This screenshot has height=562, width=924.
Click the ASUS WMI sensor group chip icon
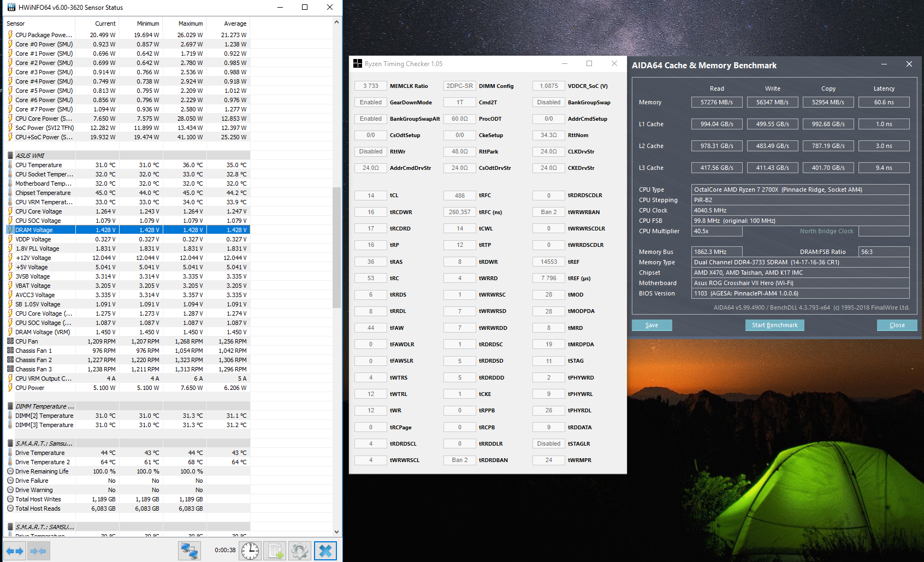pyautogui.click(x=10, y=156)
